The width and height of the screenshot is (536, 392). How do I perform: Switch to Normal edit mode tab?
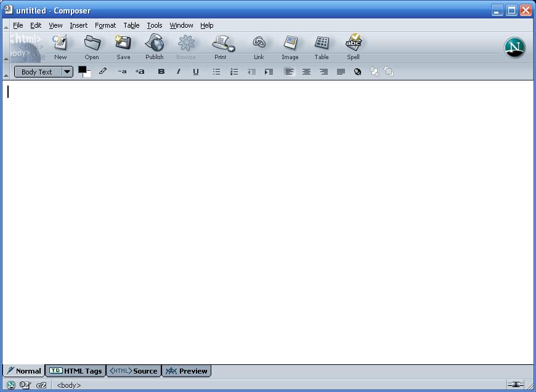[x=24, y=371]
